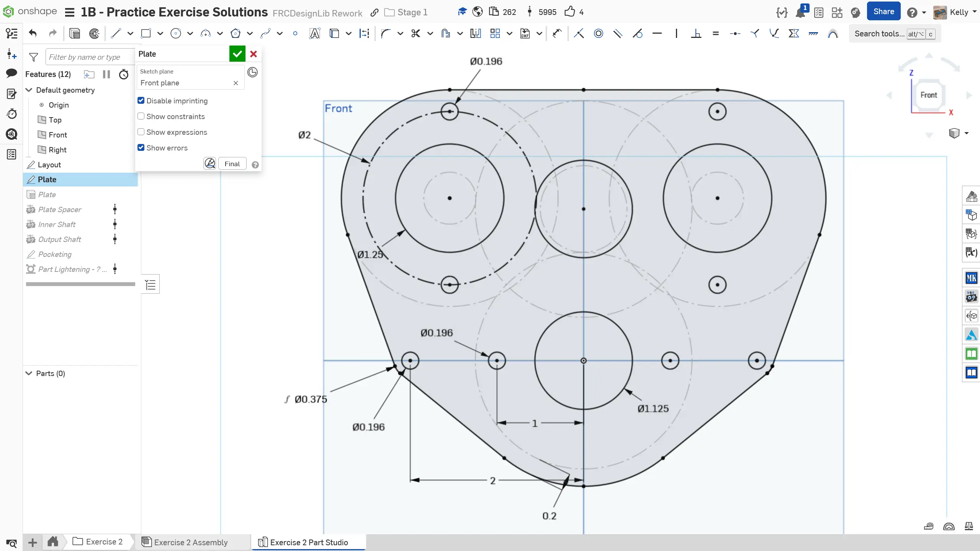The image size is (980, 551).
Task: Click the blue Share button
Action: coord(883,12)
